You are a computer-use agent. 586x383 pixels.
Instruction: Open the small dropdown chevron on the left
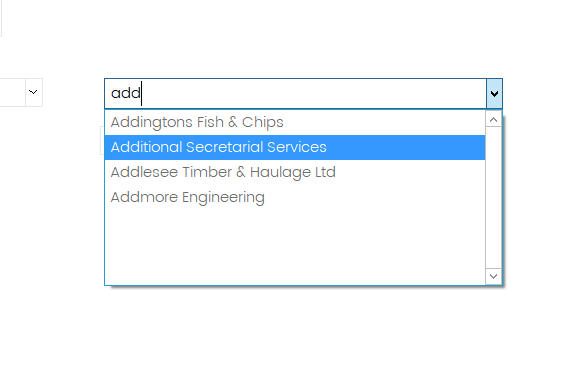click(34, 92)
